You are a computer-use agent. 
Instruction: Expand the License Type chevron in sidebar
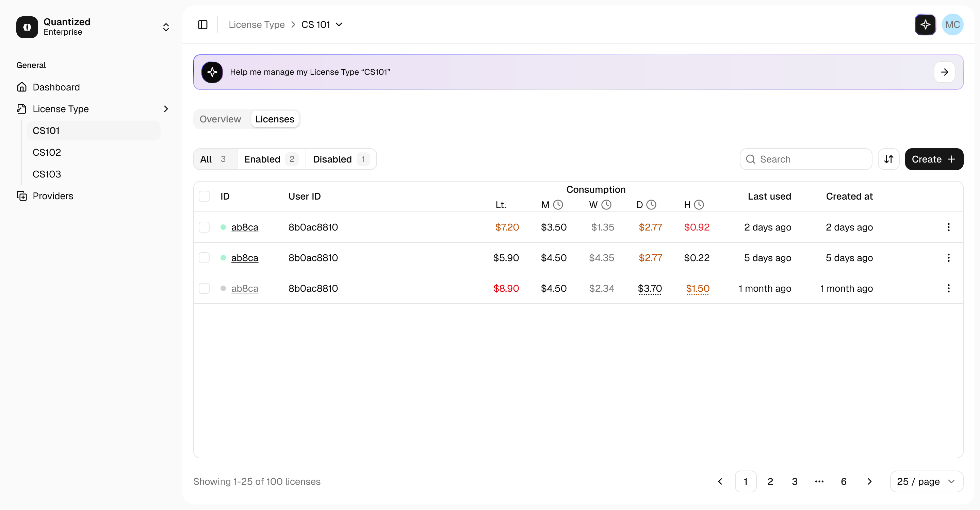tap(166, 109)
